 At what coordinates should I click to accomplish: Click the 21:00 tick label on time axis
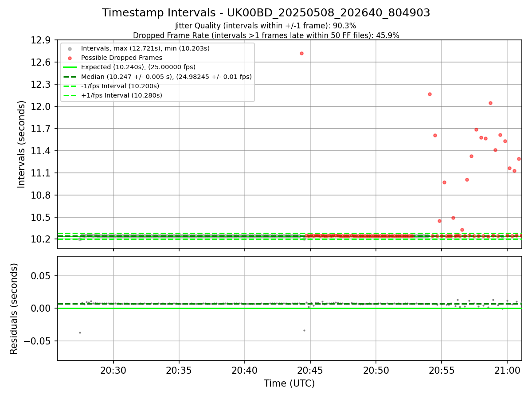point(507,371)
